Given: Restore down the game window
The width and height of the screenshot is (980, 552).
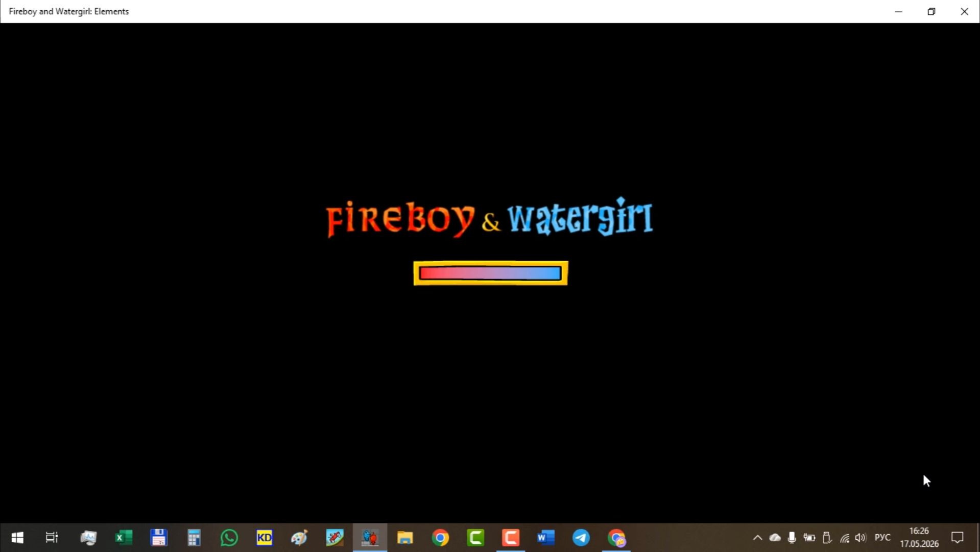Looking at the screenshot, I should (x=931, y=11).
